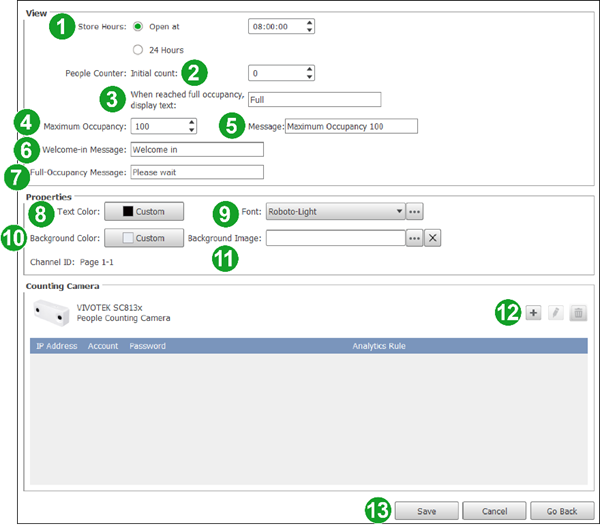Decrease the initial count value

coord(309,77)
